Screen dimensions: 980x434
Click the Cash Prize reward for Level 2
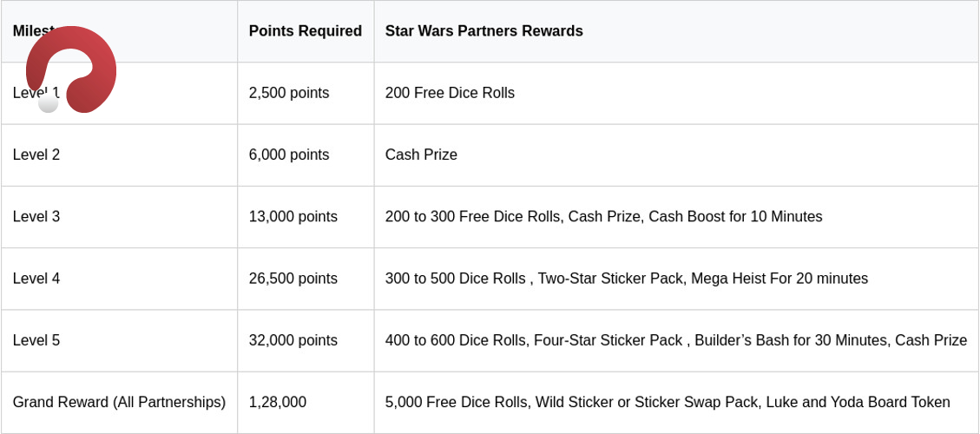421,155
